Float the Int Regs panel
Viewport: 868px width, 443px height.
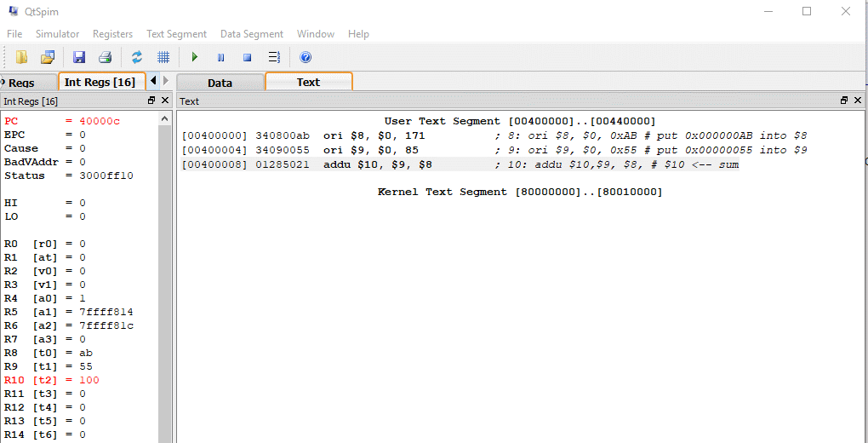click(x=151, y=101)
